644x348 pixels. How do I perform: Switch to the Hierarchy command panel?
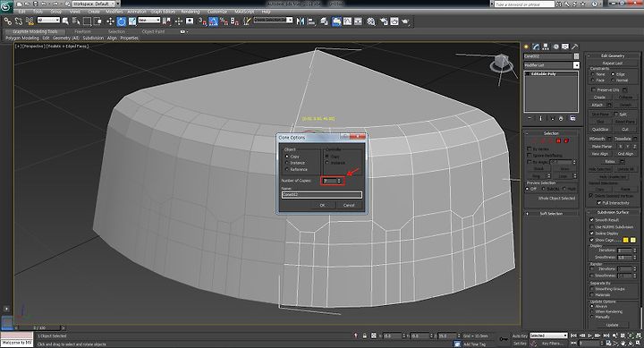pos(546,47)
